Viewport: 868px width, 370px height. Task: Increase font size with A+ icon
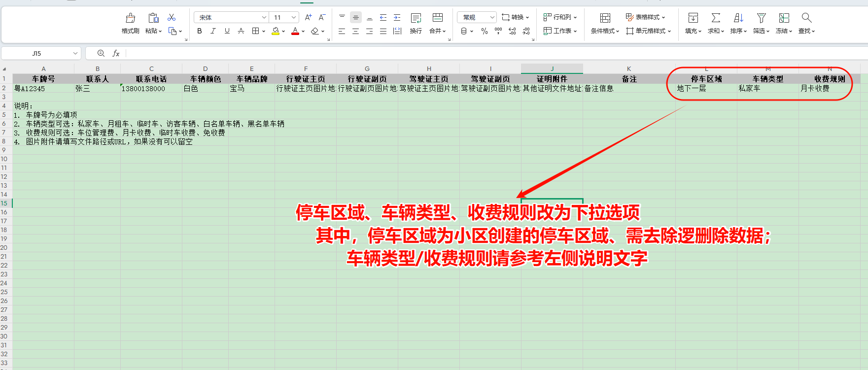[309, 17]
